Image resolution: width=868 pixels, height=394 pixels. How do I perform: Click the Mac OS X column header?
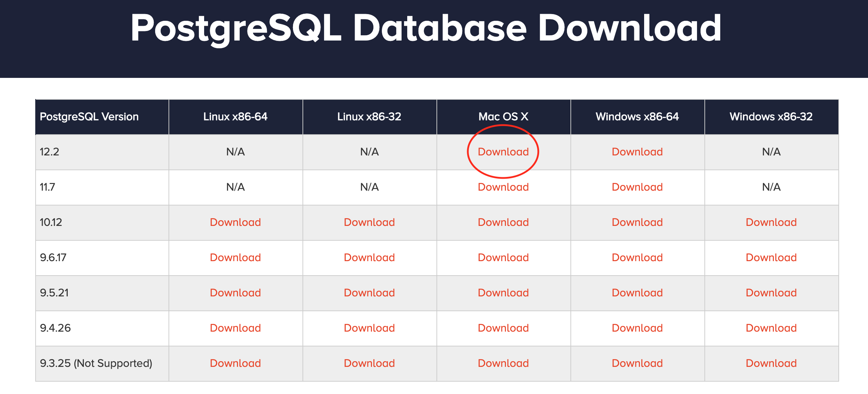click(503, 117)
